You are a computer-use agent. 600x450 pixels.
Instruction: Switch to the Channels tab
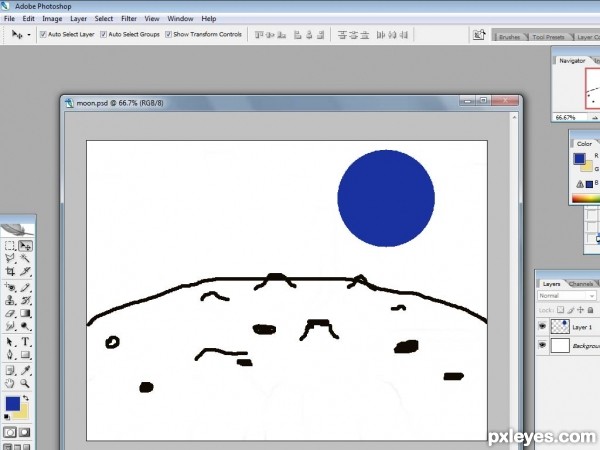(581, 284)
